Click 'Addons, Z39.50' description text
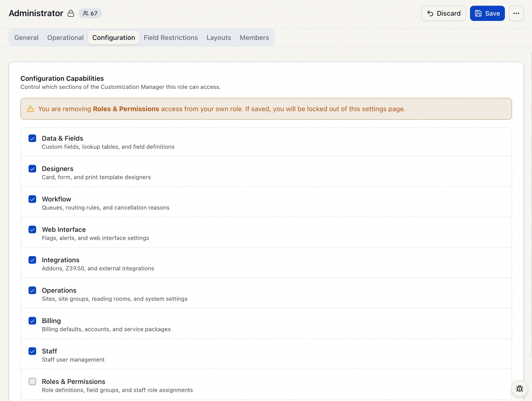532x401 pixels. pyautogui.click(x=98, y=268)
